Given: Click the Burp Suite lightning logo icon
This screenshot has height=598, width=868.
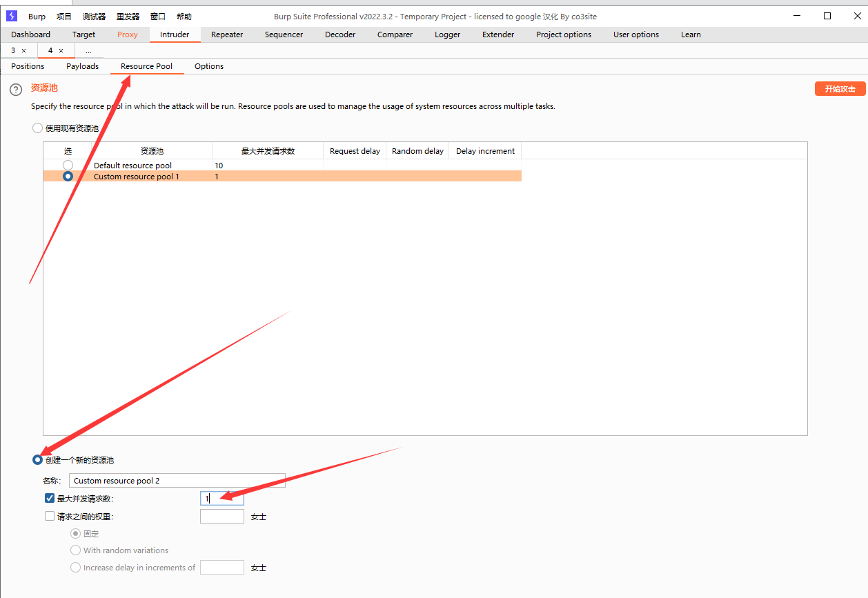Looking at the screenshot, I should pyautogui.click(x=11, y=16).
